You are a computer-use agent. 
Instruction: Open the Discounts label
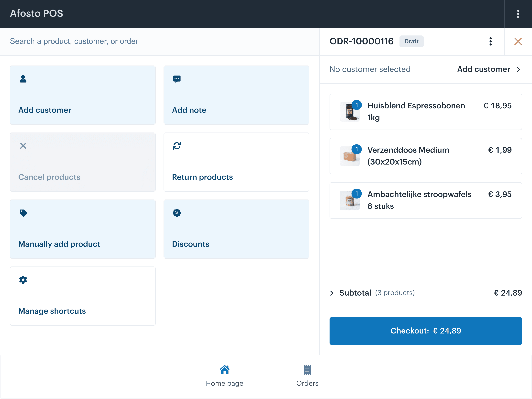(191, 244)
